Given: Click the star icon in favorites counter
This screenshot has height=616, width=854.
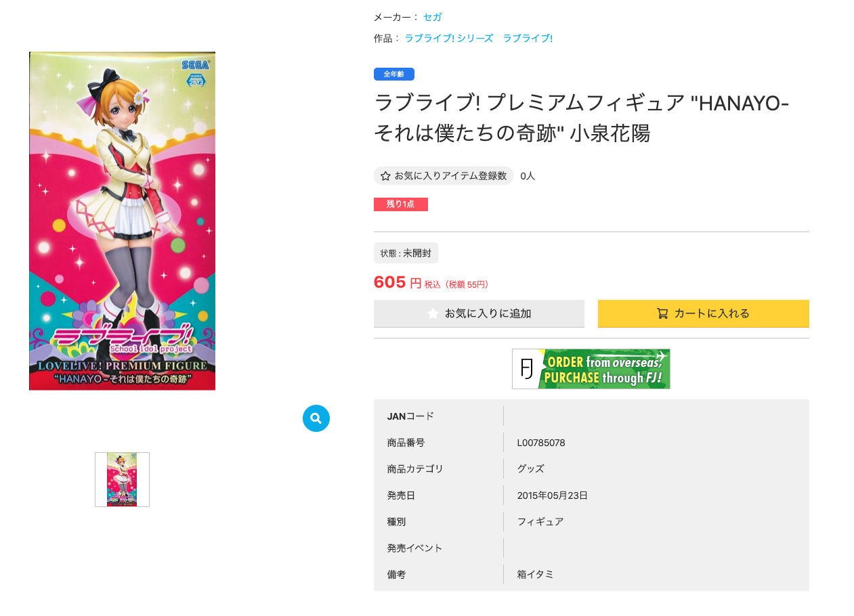Looking at the screenshot, I should tap(385, 176).
